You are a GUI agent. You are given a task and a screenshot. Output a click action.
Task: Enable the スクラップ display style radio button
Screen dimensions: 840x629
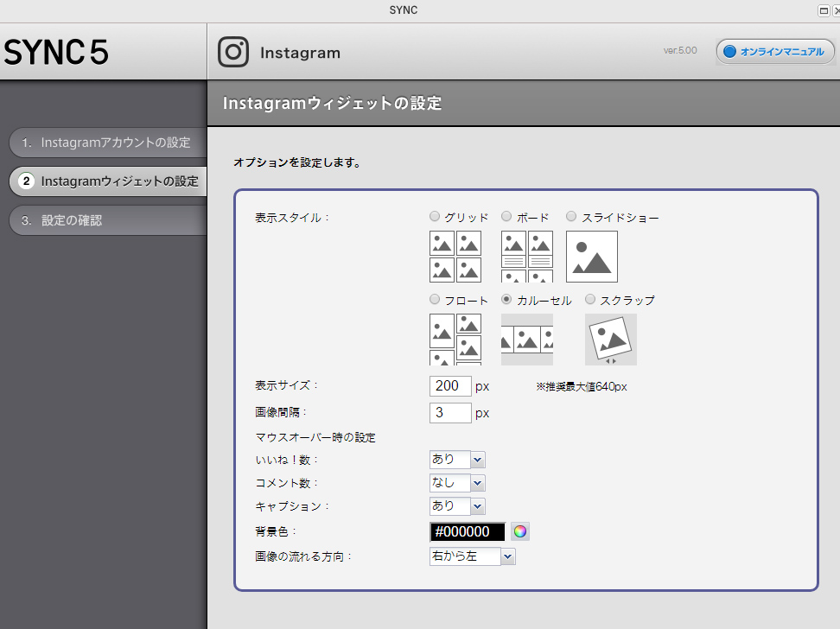[x=589, y=300]
